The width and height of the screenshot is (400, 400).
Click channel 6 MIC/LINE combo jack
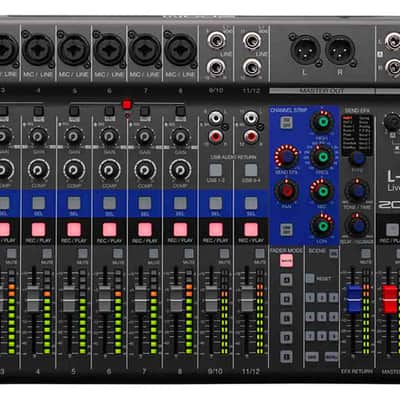pos(109,49)
